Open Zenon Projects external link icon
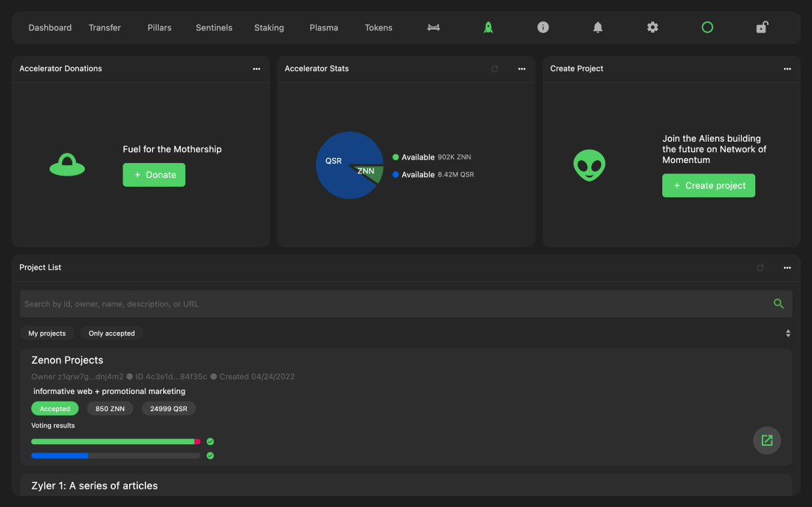The image size is (812, 507). tap(767, 441)
